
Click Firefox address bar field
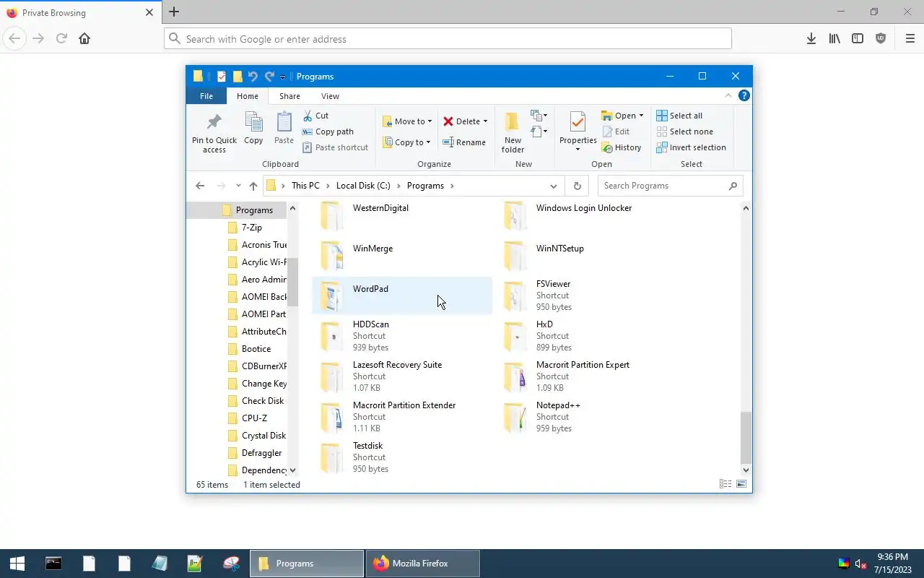(x=448, y=39)
